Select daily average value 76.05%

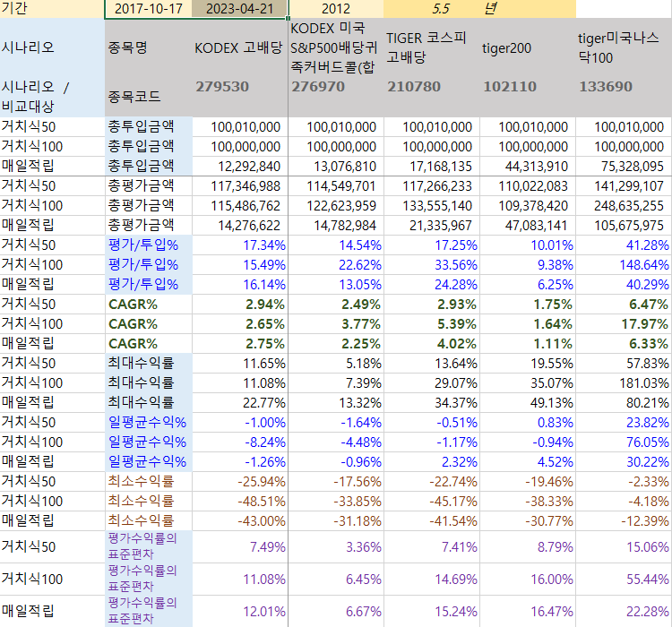pos(624,442)
